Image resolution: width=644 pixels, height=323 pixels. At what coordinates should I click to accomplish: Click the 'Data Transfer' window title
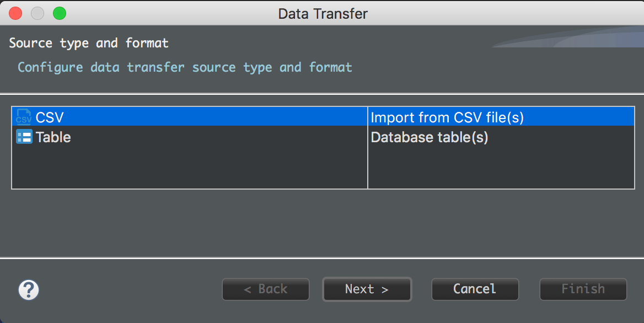click(x=323, y=13)
